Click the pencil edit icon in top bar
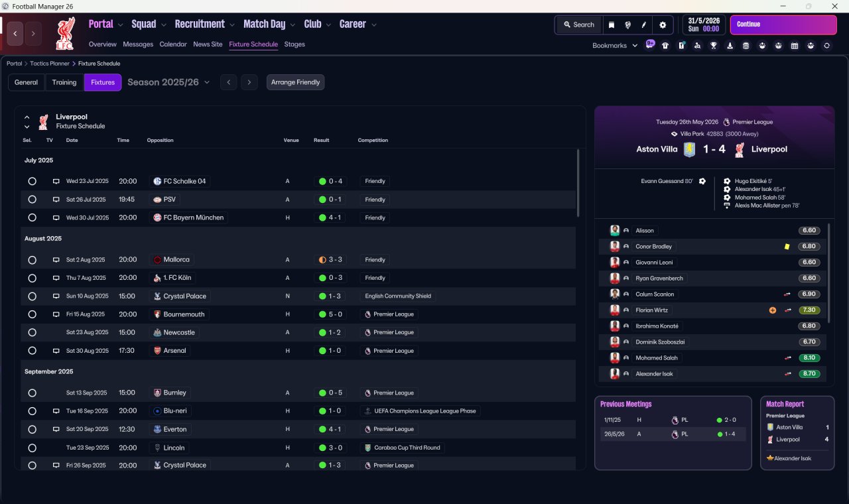The image size is (849, 504). (x=643, y=25)
